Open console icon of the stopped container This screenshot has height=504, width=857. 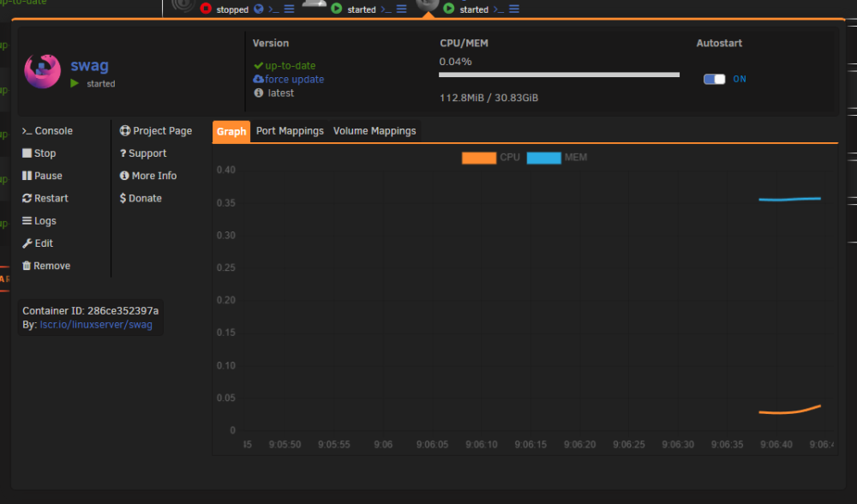pos(273,9)
